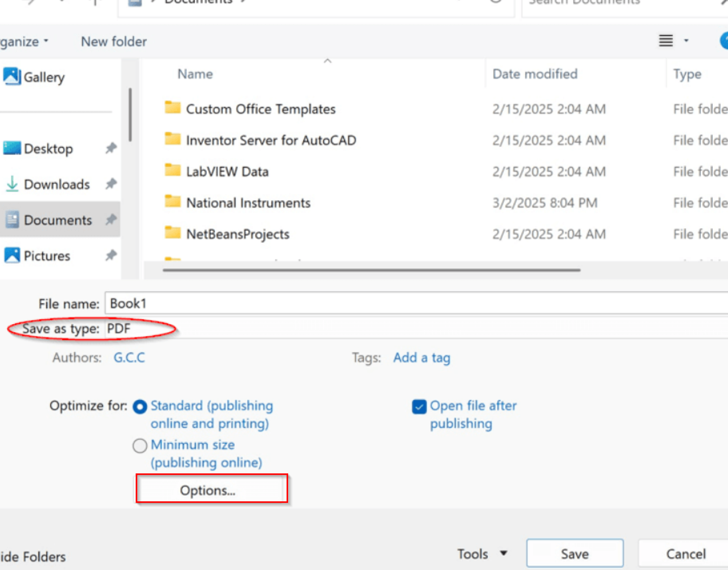Select the Minimum size publishing option

click(139, 445)
